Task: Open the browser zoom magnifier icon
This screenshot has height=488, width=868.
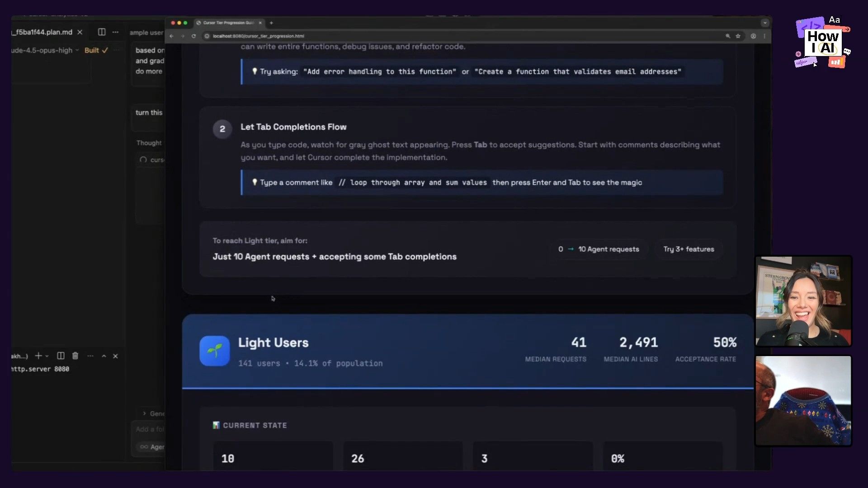Action: [x=728, y=36]
